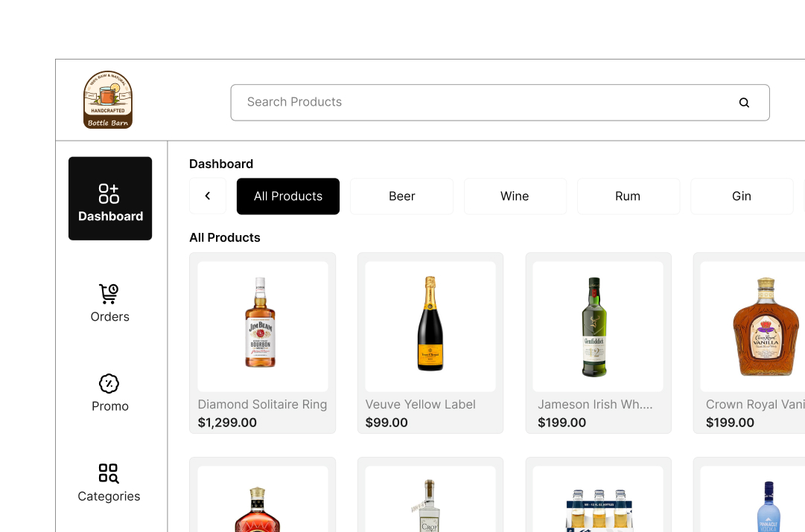Screen dimensions: 805x532
Task: Click the Jameson $199.00 price
Action: tap(561, 422)
